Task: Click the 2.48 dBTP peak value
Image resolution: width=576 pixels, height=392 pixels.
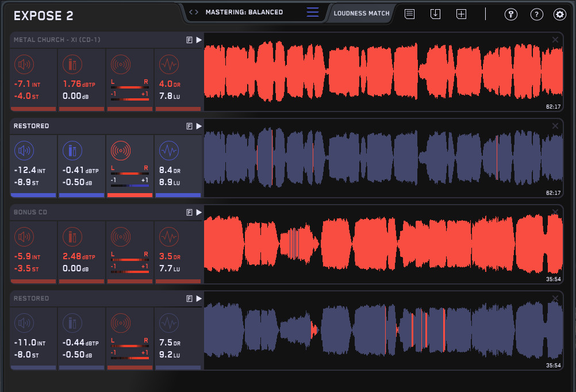Action: point(79,256)
